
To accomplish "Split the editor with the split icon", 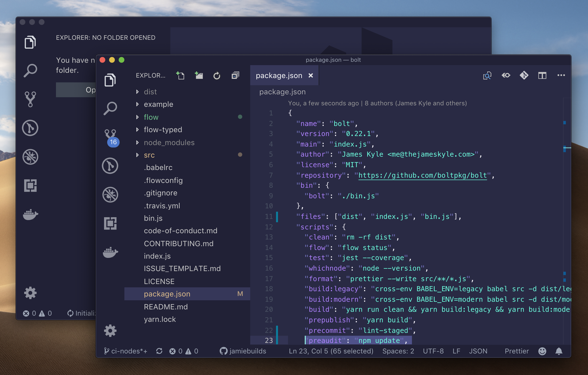I will [542, 75].
